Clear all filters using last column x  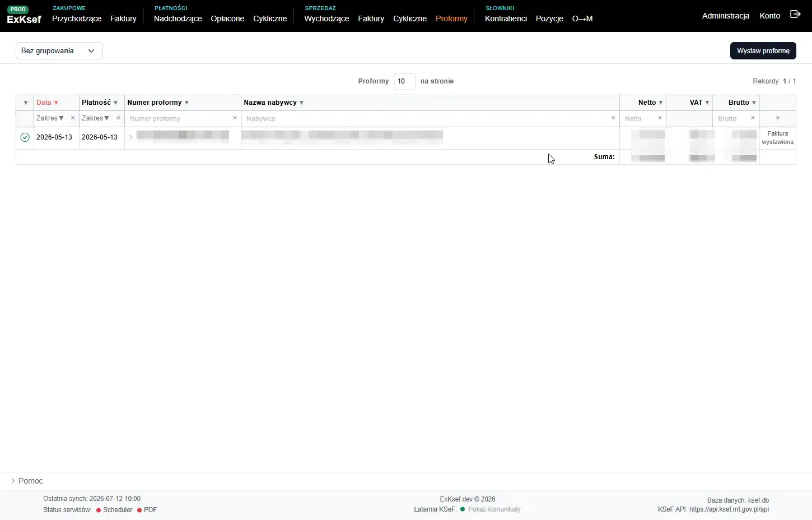[778, 118]
